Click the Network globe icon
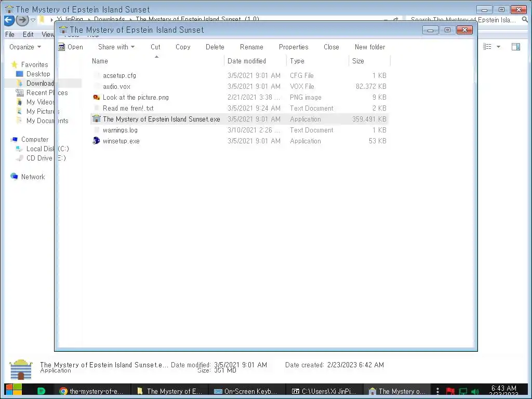Viewport: 532px width, 399px height. 14,177
